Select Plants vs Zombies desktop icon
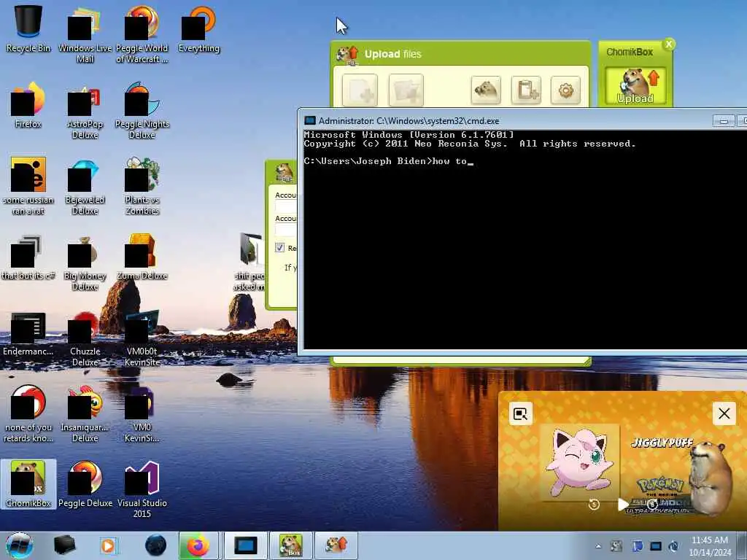 click(142, 186)
